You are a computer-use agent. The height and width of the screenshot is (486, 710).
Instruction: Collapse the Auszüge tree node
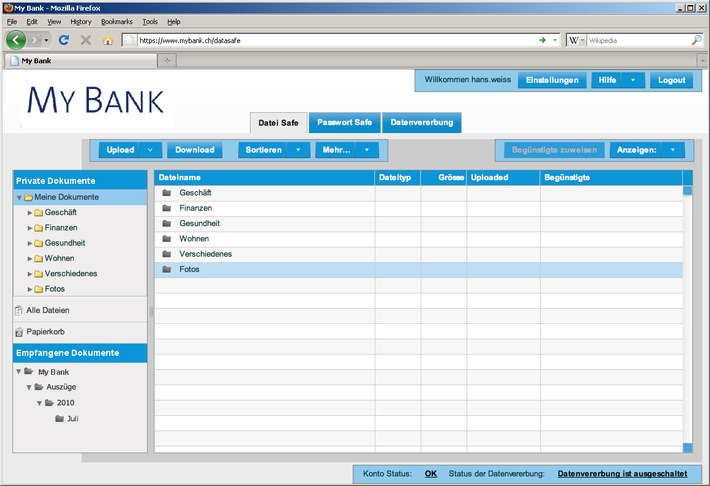(29, 387)
